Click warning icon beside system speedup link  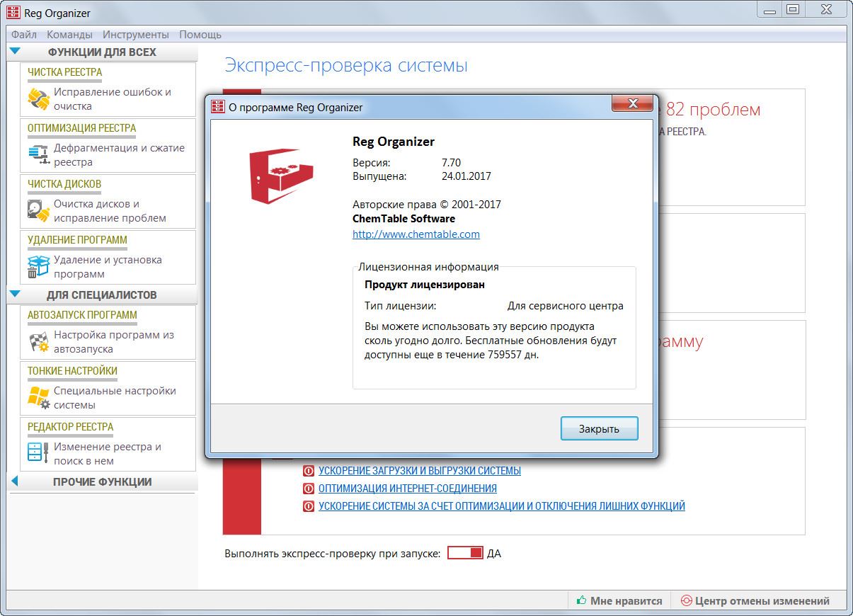pos(308,506)
